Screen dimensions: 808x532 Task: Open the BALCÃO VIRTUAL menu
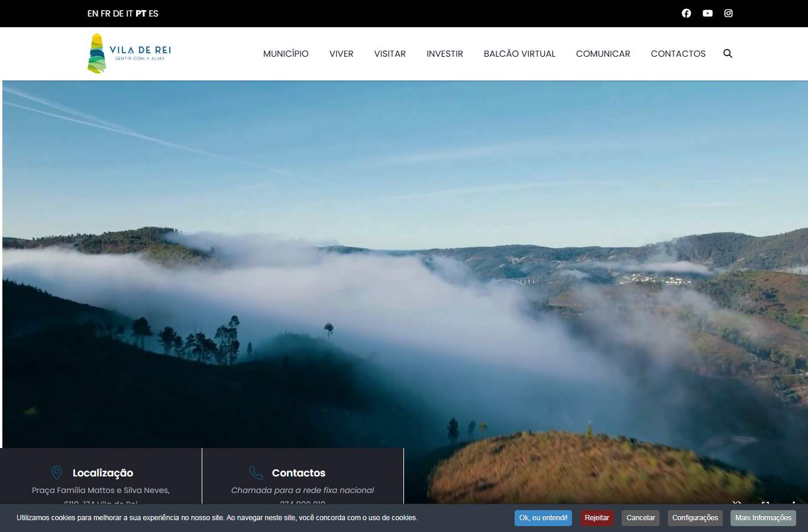click(519, 53)
